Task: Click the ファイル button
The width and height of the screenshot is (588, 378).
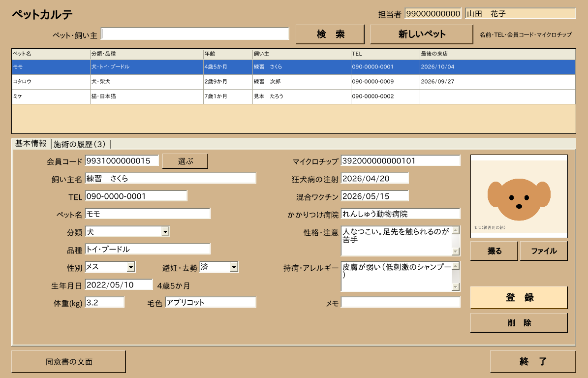Action: pyautogui.click(x=544, y=251)
